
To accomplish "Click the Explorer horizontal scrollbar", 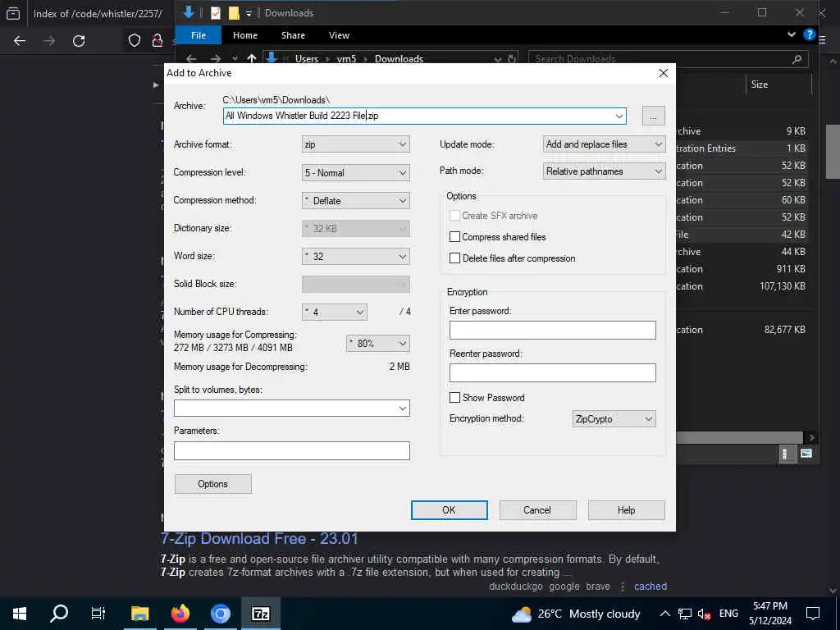I will tap(739, 437).
